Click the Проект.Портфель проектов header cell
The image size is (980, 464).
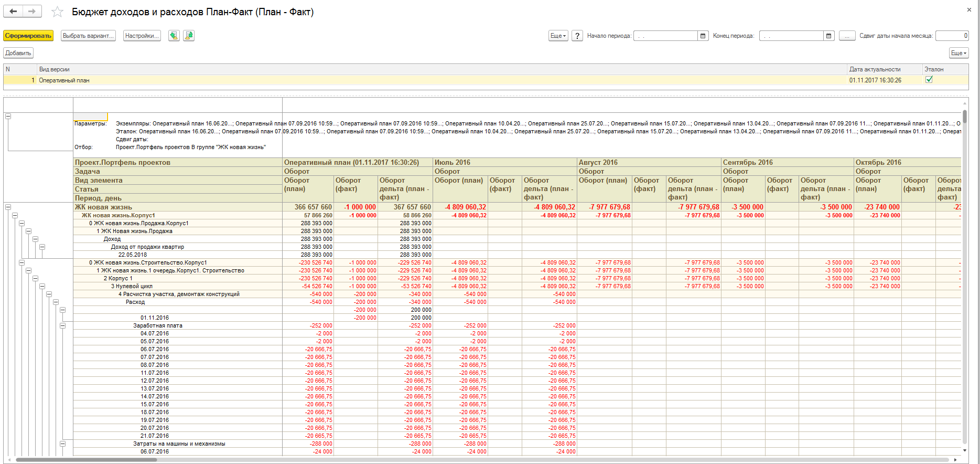coord(178,162)
